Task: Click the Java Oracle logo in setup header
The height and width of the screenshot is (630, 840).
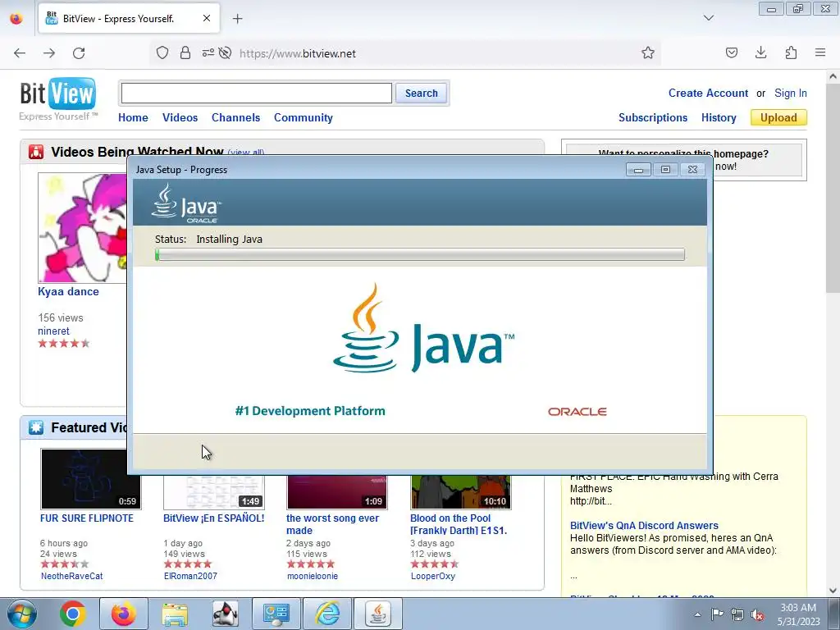Action: click(186, 203)
